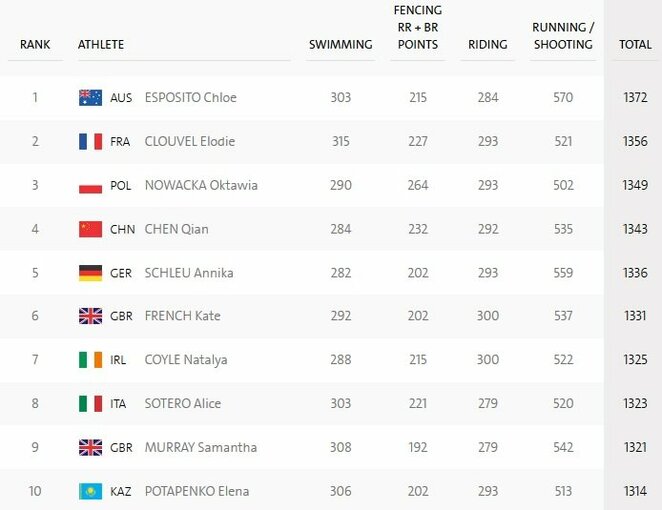Click the Poland flag icon
This screenshot has width=662, height=510.
(x=90, y=185)
